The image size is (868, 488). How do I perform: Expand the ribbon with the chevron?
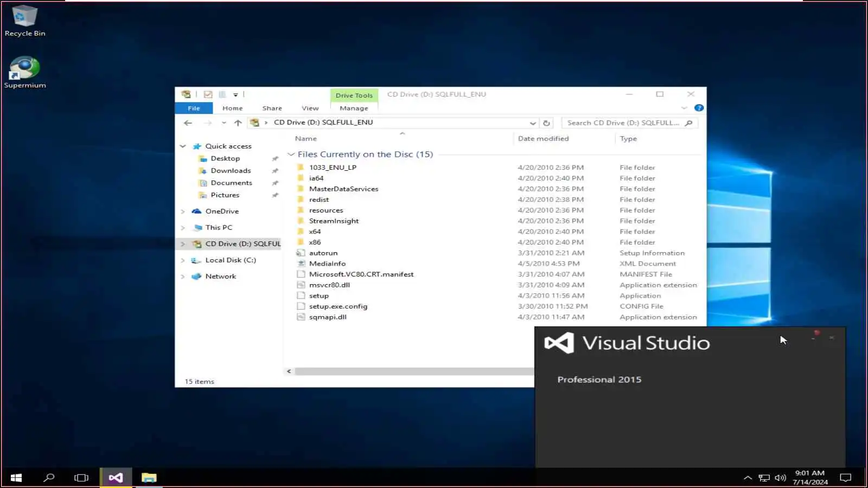pos(684,108)
